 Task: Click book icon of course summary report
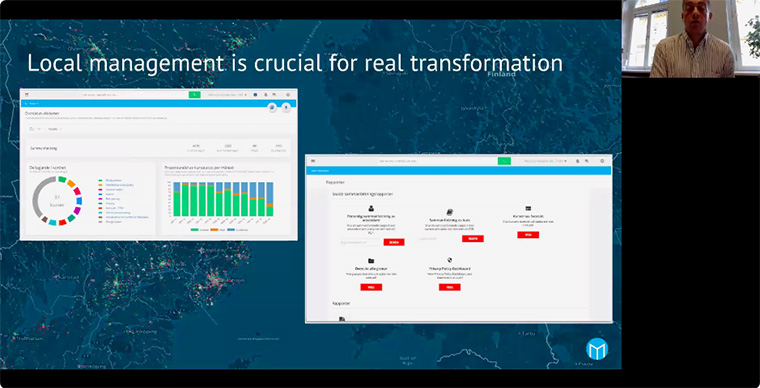click(450, 212)
